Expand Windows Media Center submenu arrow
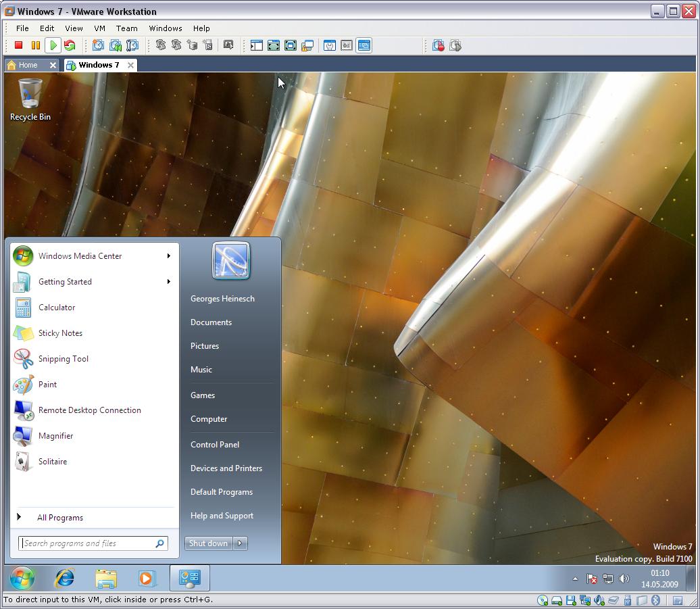Viewport: 700px width, 609px height. point(169,255)
